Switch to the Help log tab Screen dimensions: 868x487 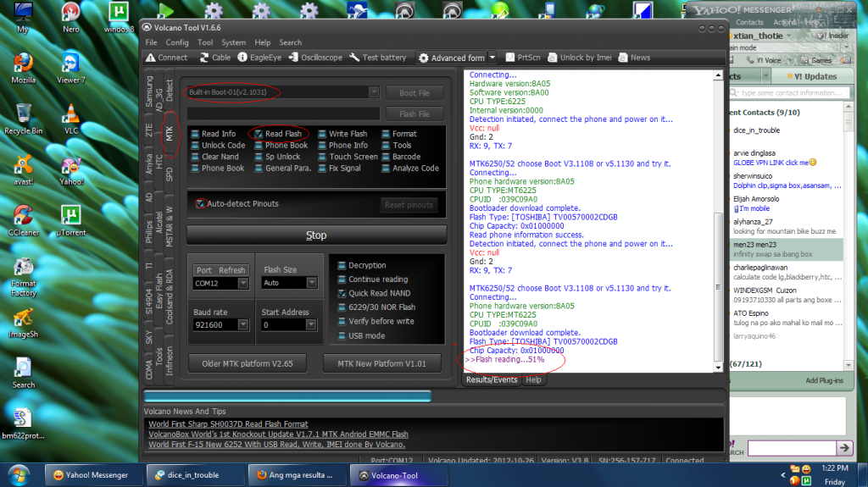point(533,379)
